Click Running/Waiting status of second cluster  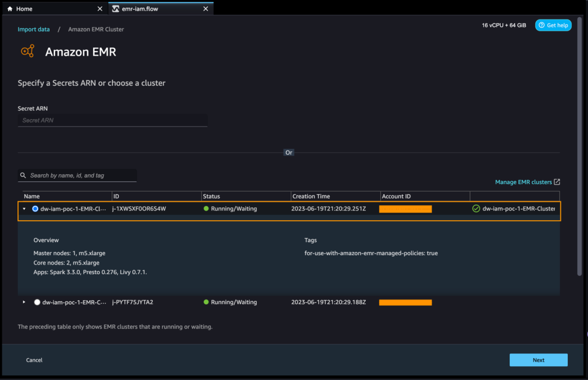click(x=234, y=302)
